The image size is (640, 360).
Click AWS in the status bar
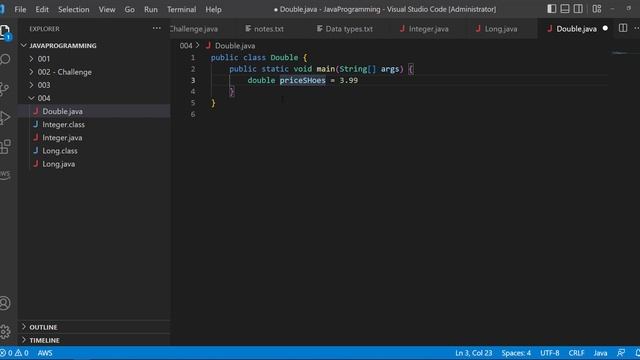point(45,353)
